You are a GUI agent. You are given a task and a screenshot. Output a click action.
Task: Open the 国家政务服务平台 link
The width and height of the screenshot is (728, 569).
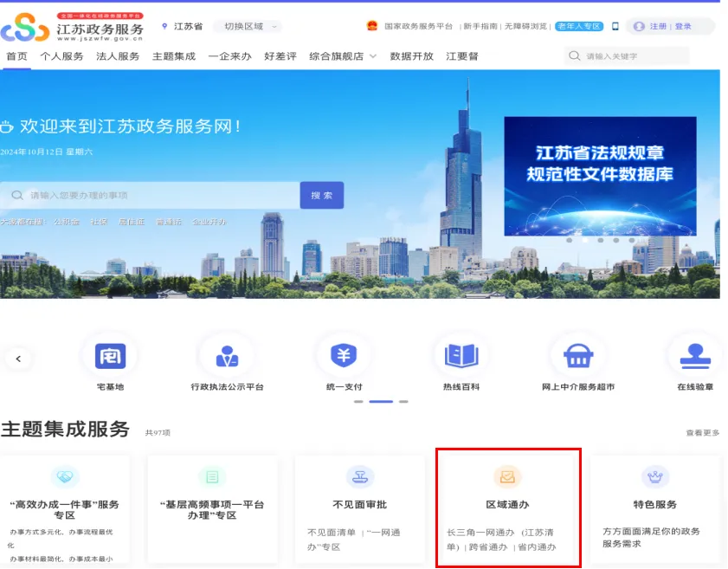coord(417,27)
